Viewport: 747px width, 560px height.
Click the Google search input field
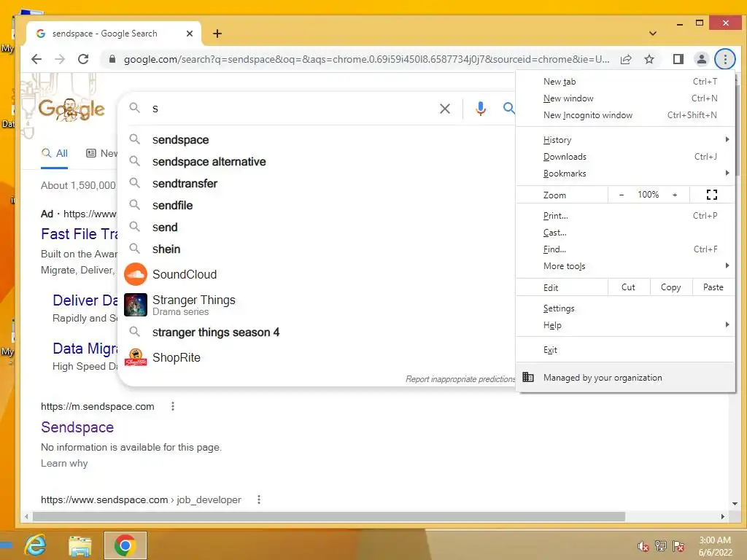[290, 109]
